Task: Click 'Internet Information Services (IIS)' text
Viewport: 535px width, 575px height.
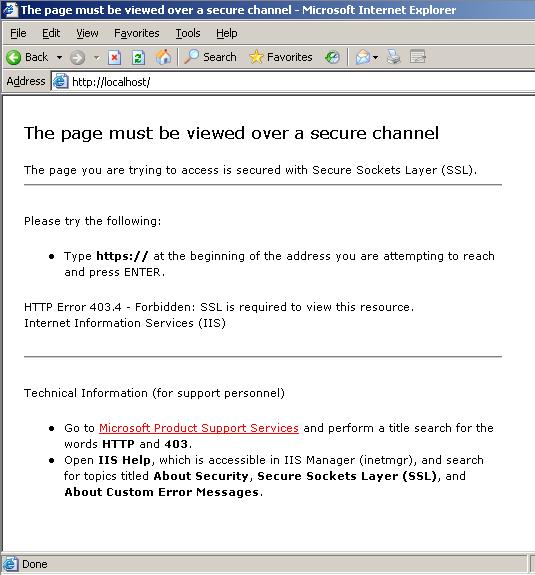Action: pyautogui.click(x=125, y=323)
